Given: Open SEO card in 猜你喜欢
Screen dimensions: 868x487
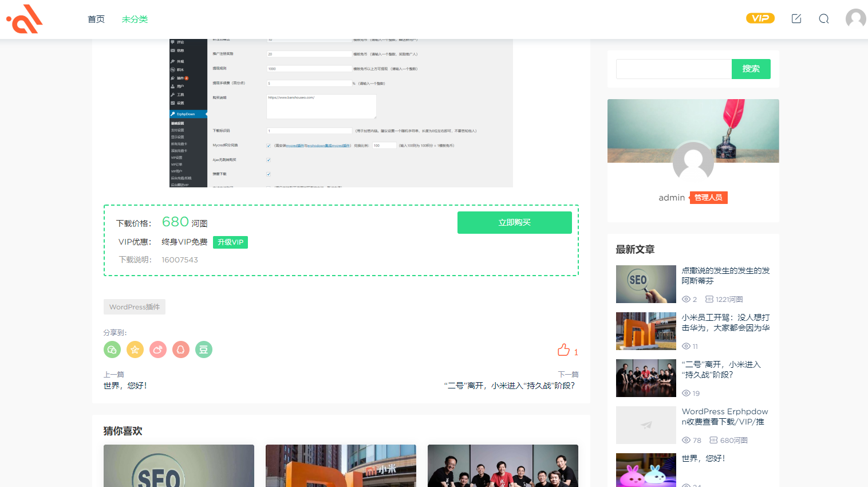Looking at the screenshot, I should coord(179,466).
